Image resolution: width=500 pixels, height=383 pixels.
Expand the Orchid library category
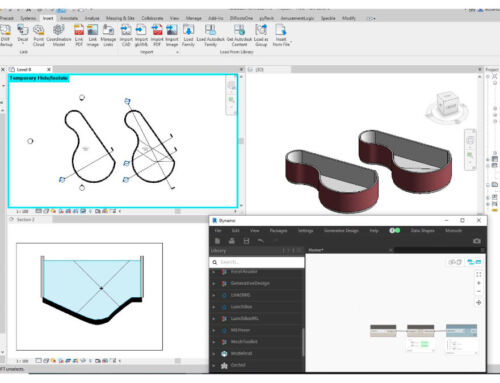pos(214,365)
